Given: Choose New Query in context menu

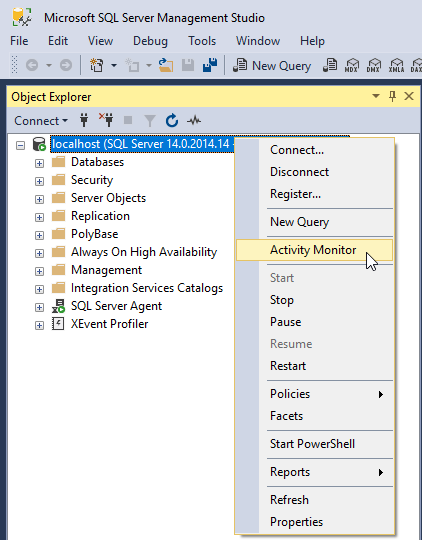Looking at the screenshot, I should 314,222.
